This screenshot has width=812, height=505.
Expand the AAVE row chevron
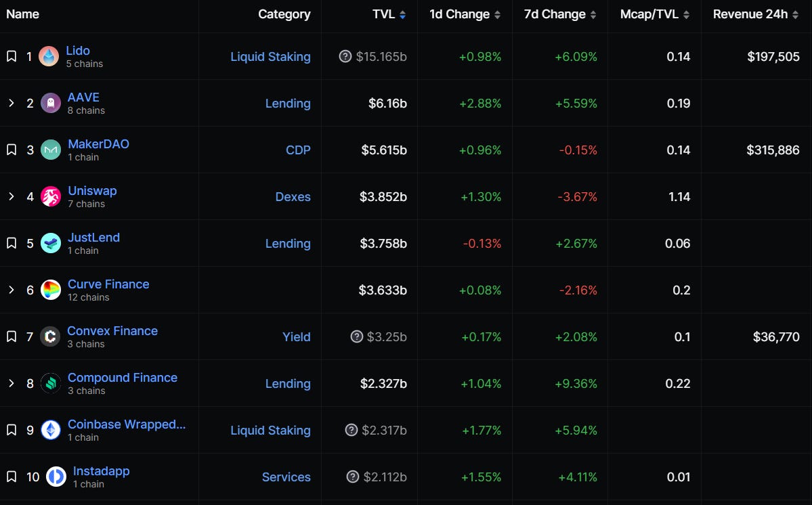(12, 103)
